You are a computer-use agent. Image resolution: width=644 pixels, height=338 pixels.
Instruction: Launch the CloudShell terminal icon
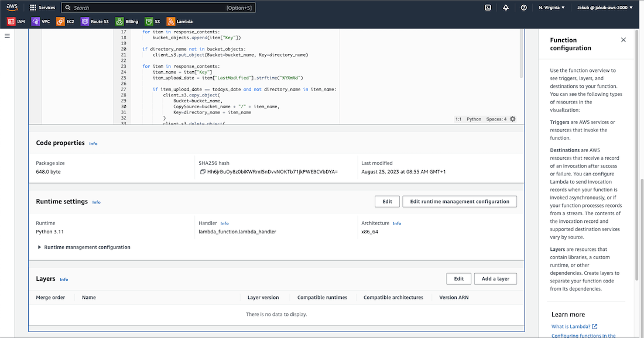coord(487,8)
